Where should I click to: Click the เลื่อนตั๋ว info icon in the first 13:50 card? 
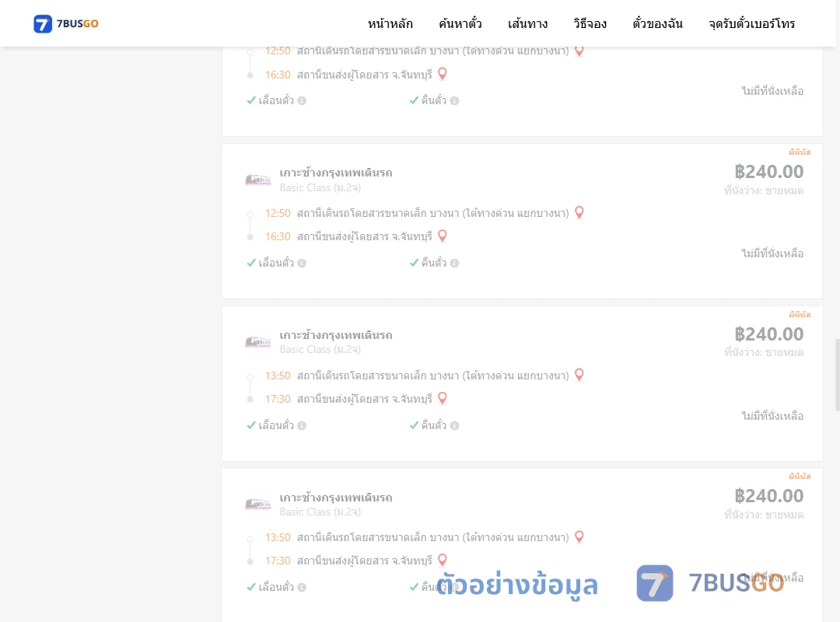coord(302,425)
